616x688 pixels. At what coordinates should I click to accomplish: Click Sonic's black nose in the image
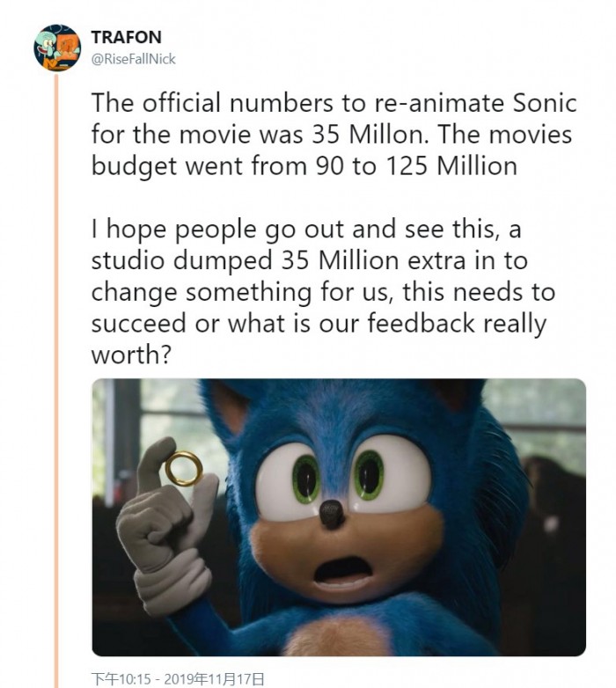[x=333, y=513]
